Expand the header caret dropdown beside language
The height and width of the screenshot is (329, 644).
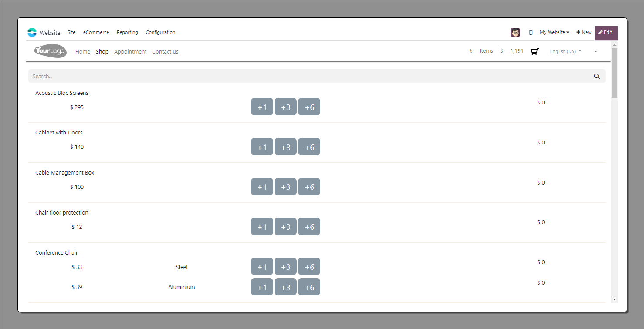[x=596, y=51]
